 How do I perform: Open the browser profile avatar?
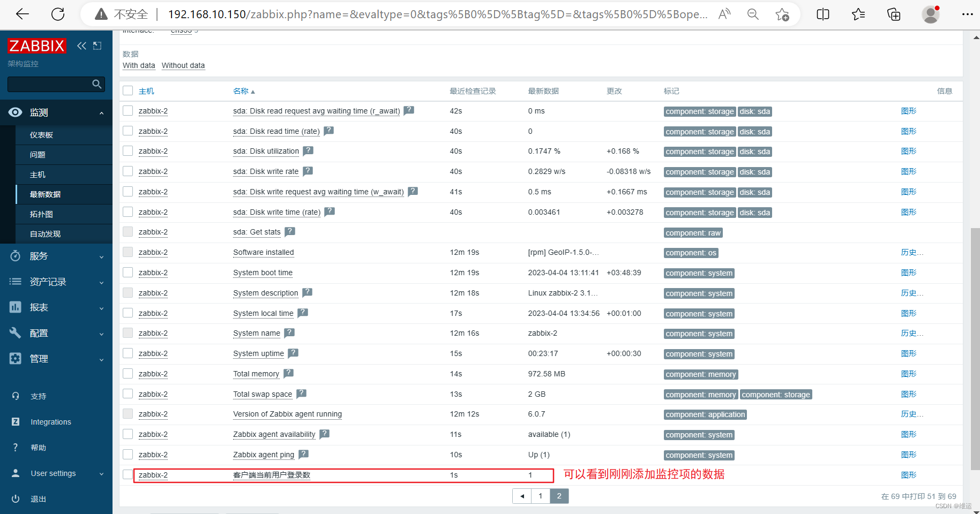[x=931, y=14]
